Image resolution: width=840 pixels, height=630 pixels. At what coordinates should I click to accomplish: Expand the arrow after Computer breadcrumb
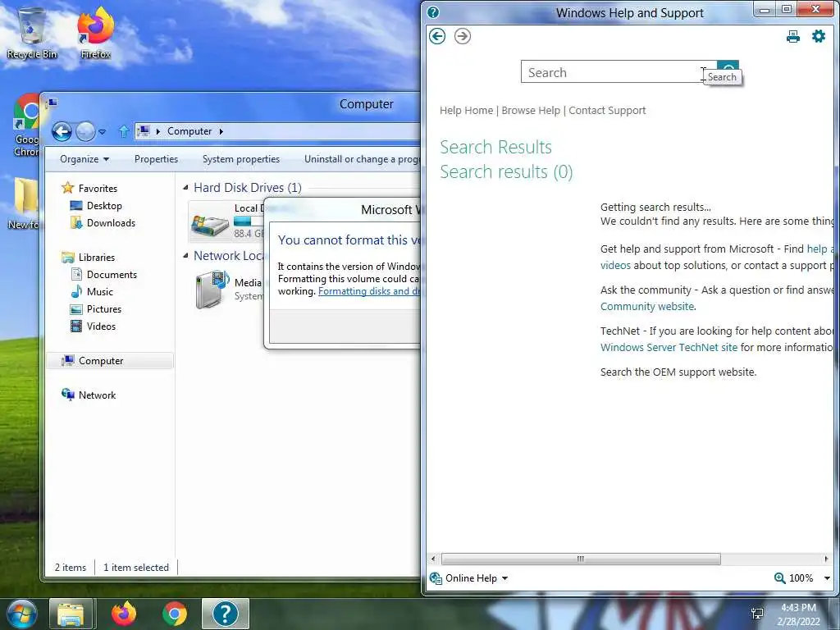pyautogui.click(x=221, y=131)
